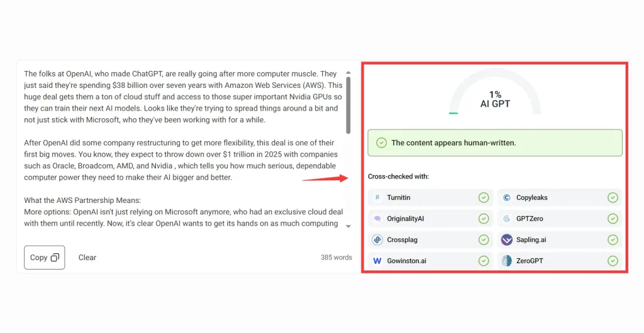Screen dimensions: 644x333
Task: Click the OriginalityAI logo icon
Action: (x=377, y=219)
